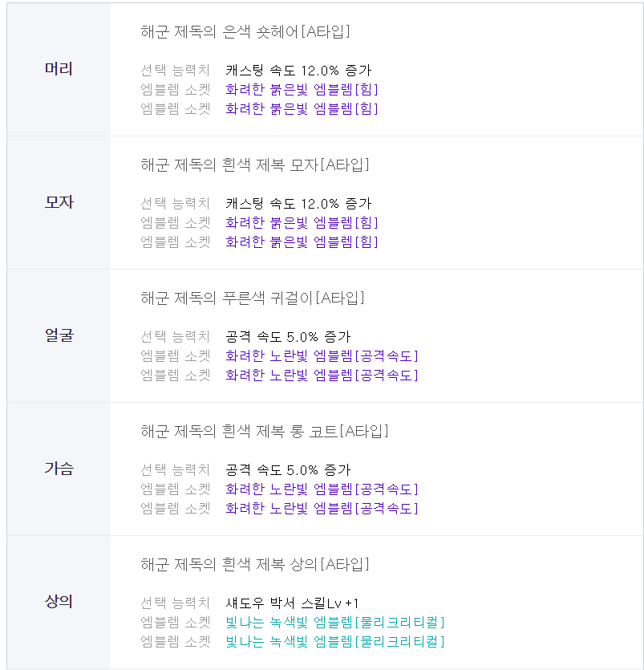
Task: Click first 화려한 붉은빛 엠블렘[힘] under 모자
Action: 302,223
